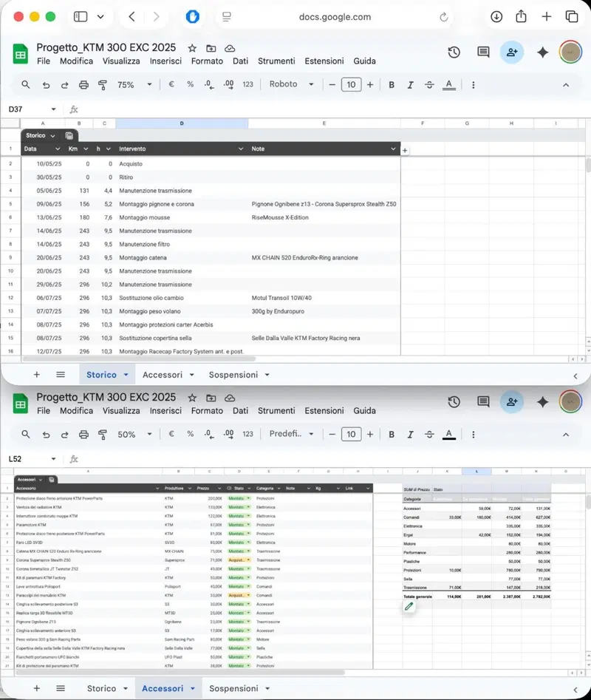Expand the L52 name box dropdown
591x700 pixels.
click(53, 459)
